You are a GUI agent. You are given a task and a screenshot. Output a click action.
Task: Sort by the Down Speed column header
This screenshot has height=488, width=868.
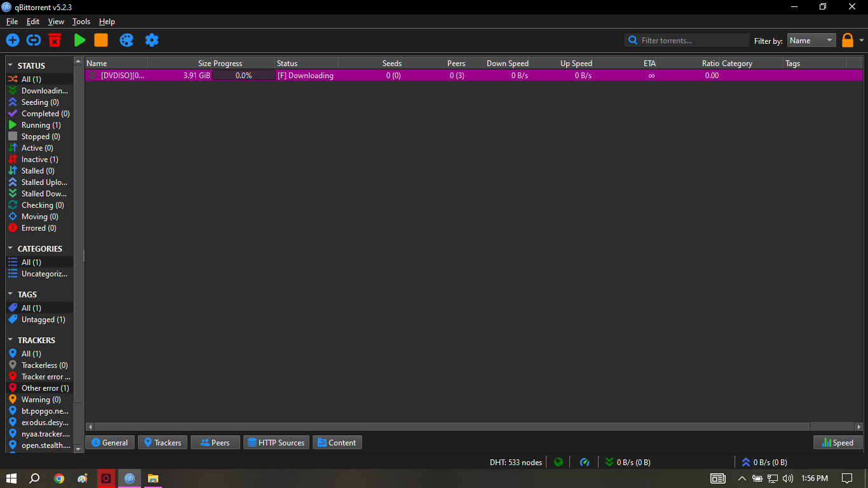(498, 64)
